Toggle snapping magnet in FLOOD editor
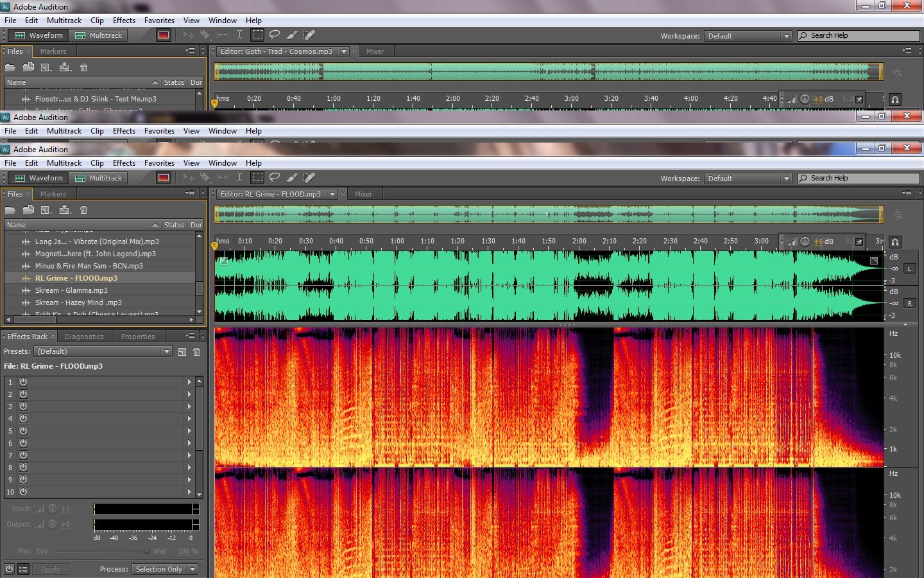The width and height of the screenshot is (924, 578). [x=895, y=242]
